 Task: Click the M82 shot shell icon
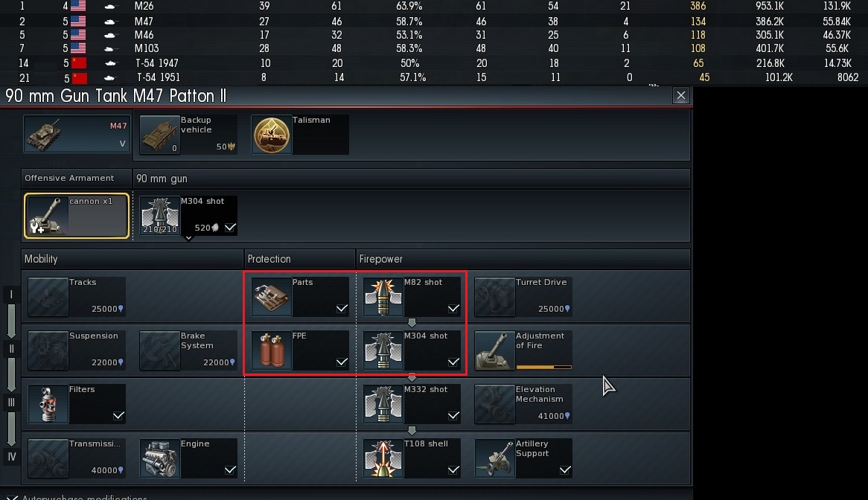tap(383, 297)
